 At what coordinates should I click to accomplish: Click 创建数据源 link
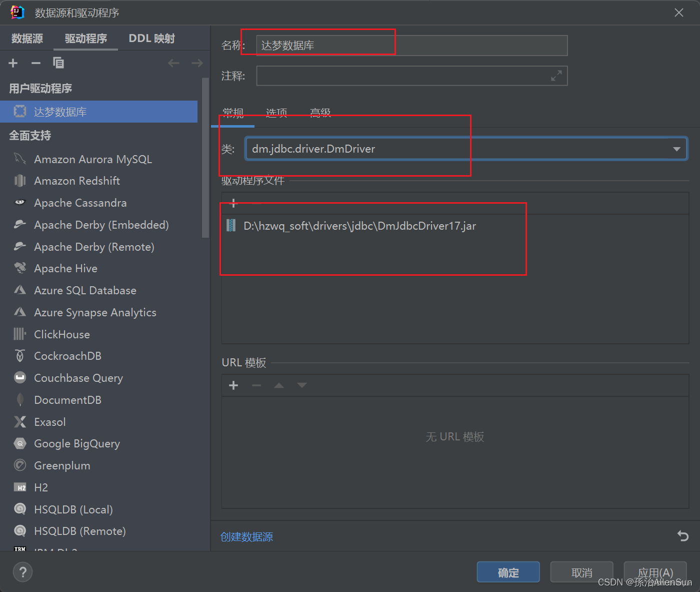[247, 536]
